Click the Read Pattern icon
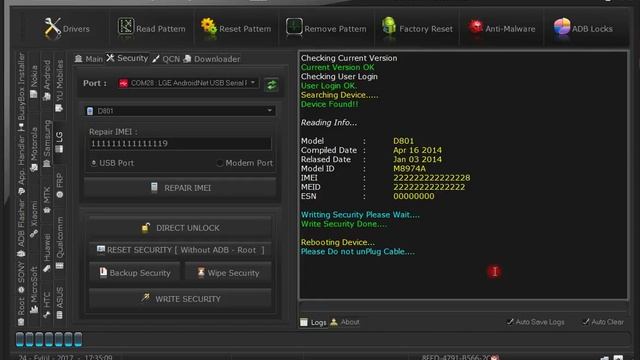This screenshot has width=640, height=360. [126, 27]
